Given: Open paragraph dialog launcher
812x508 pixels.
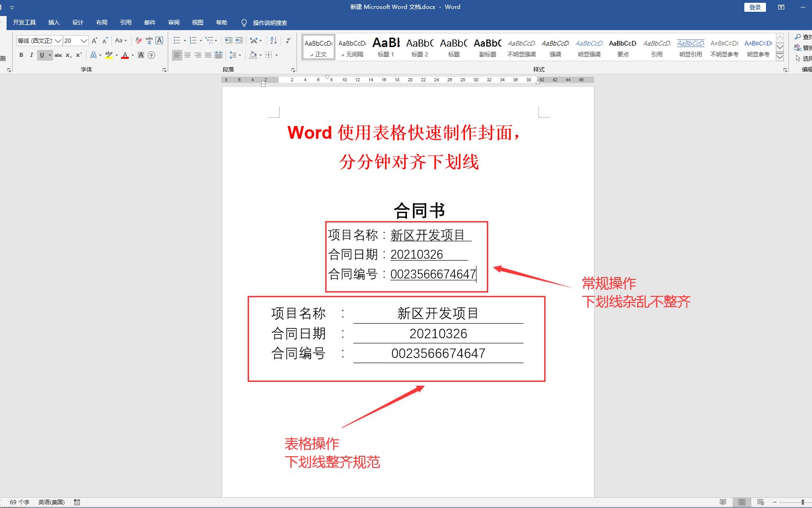Looking at the screenshot, I should (x=293, y=70).
